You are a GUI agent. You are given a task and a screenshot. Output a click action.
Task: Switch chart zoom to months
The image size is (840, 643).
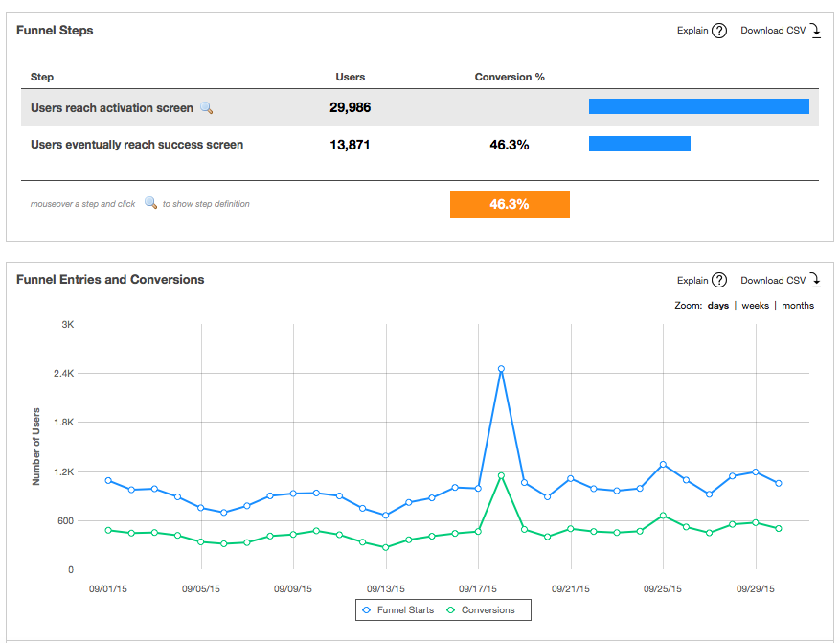(798, 306)
